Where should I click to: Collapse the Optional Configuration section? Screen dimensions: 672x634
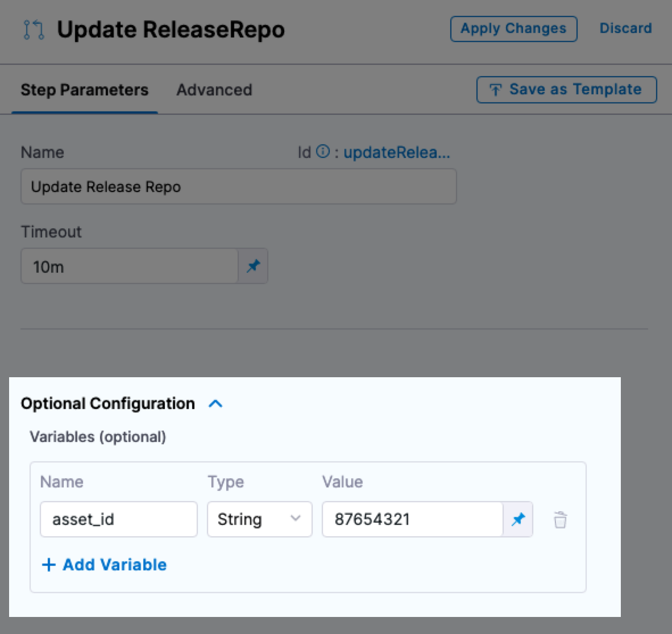(x=215, y=404)
